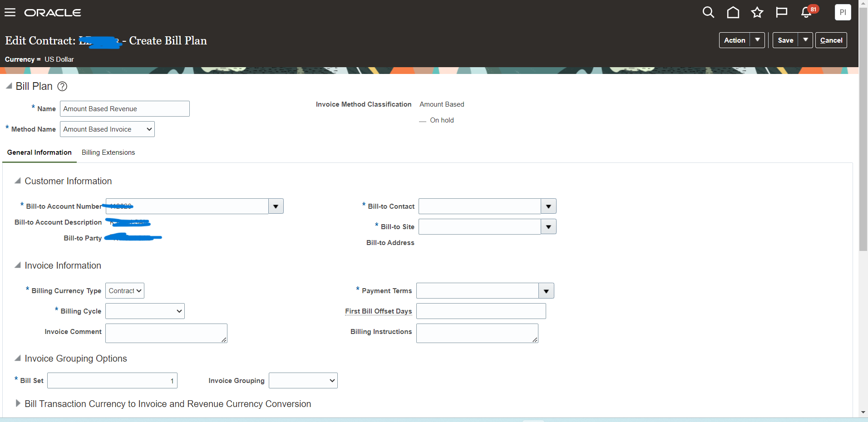Navigate to the home page
Image resolution: width=868 pixels, height=422 pixels.
[x=733, y=12]
